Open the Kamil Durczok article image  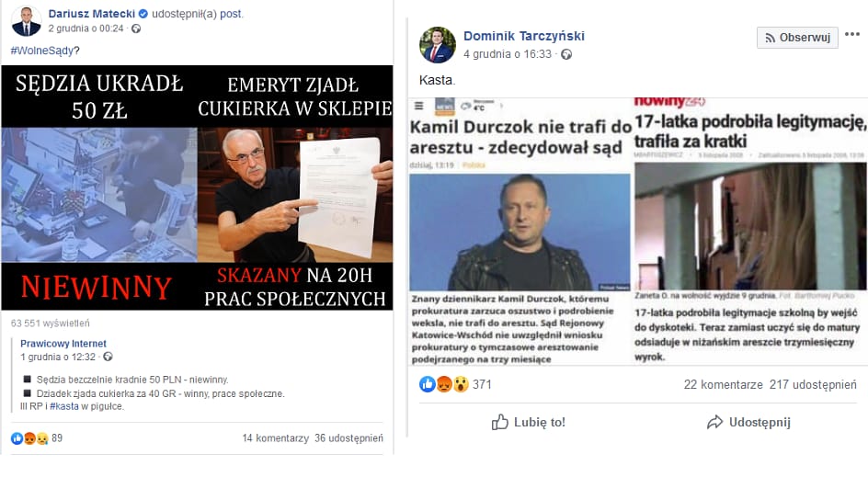pos(520,233)
